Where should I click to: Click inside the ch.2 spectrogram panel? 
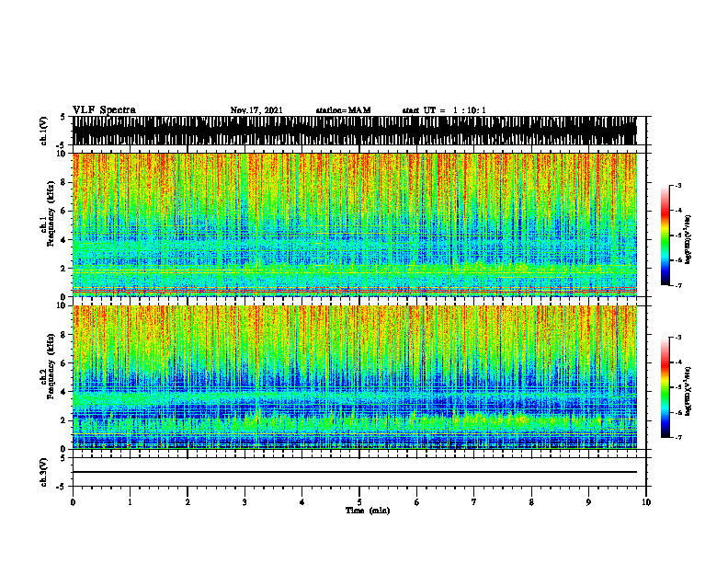(355, 377)
